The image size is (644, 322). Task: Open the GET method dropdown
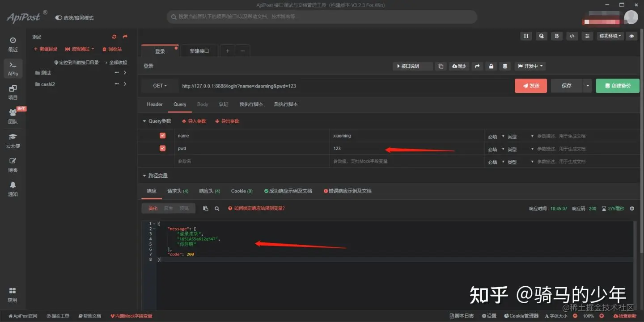(160, 86)
